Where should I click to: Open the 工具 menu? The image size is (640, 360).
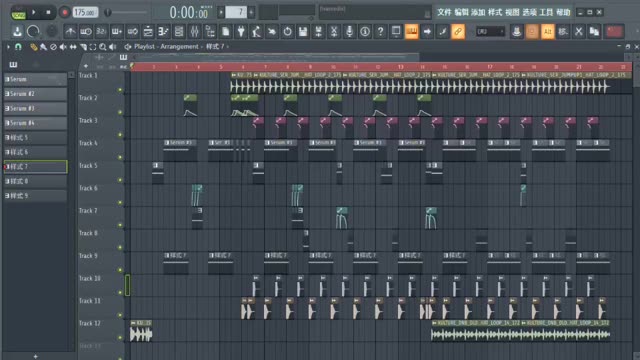tap(546, 12)
